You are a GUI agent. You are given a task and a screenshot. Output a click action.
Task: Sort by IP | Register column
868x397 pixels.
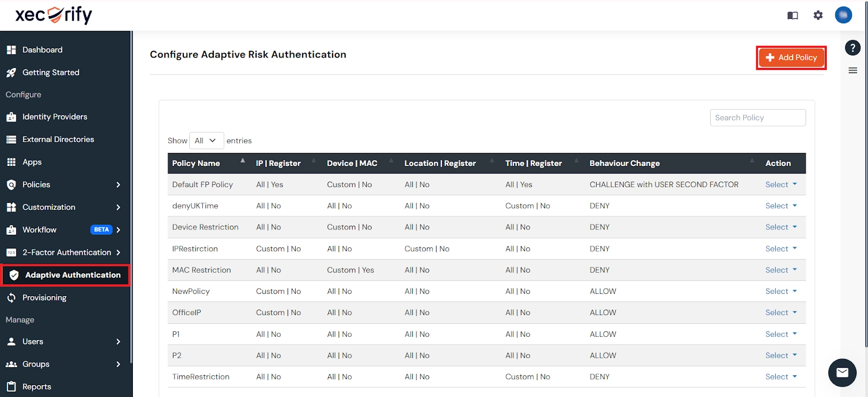point(286,163)
